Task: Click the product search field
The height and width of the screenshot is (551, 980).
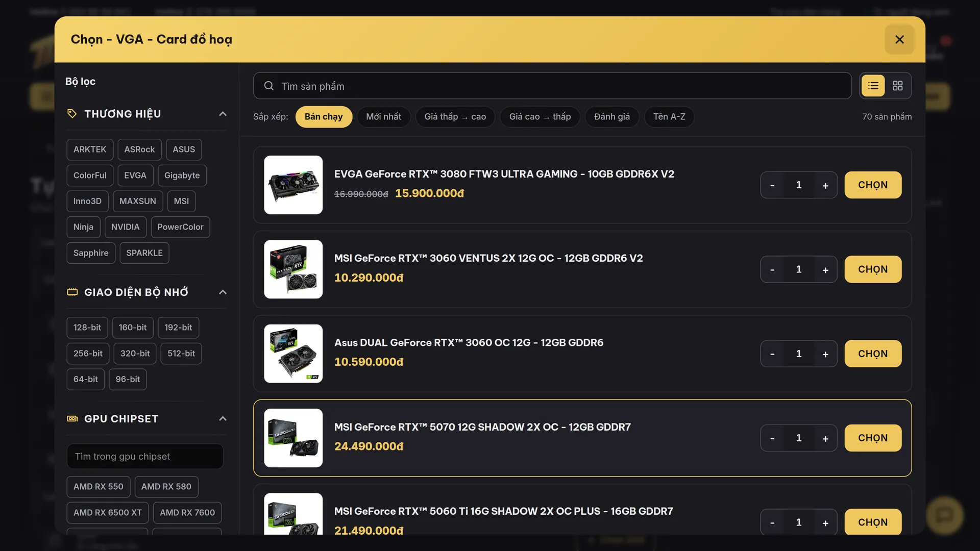Action: tap(552, 86)
